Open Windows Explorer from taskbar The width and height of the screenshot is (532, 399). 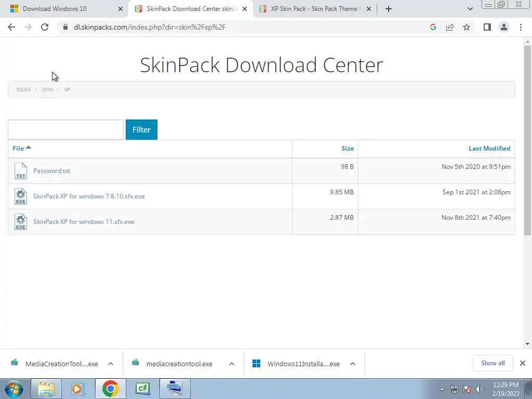tap(46, 389)
